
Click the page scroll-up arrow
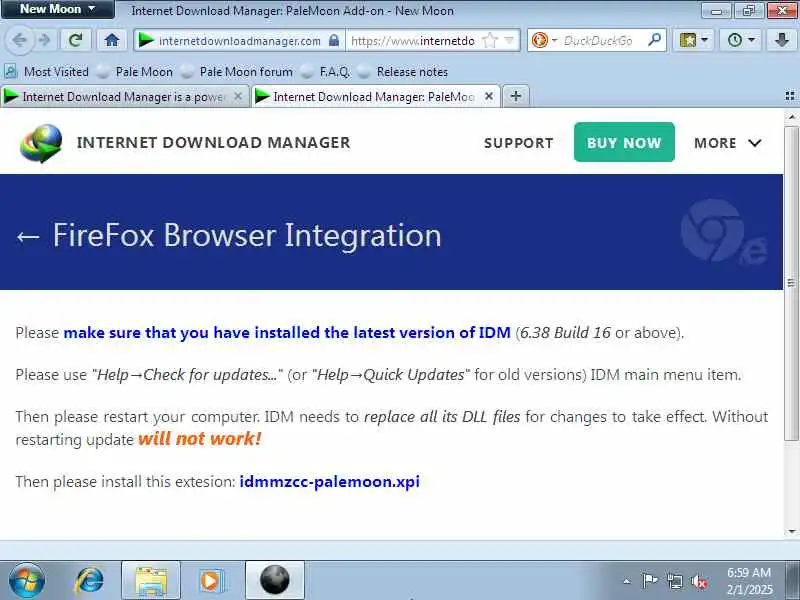click(x=791, y=117)
